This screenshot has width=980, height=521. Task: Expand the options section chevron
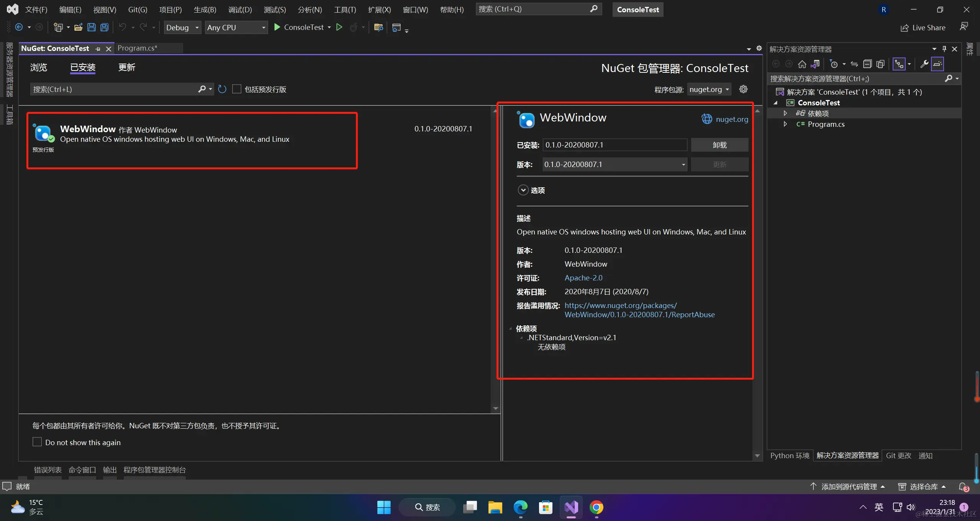[523, 190]
